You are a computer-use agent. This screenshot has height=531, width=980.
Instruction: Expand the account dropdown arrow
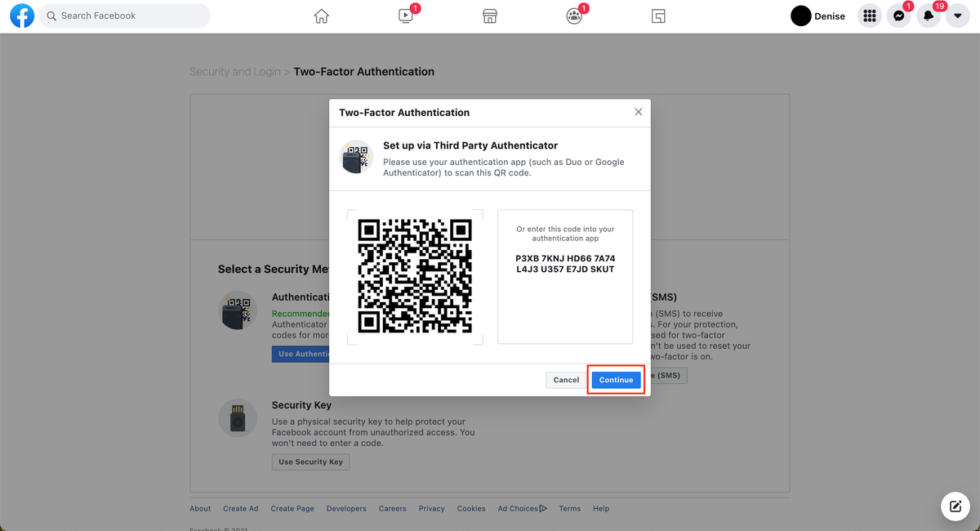pos(957,16)
